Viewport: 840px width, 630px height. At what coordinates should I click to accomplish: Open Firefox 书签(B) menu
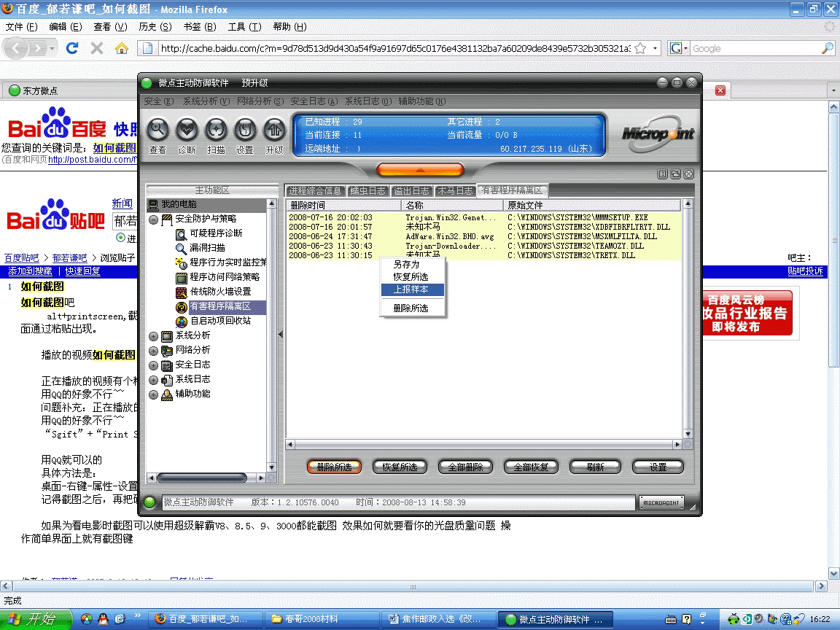pos(199,27)
